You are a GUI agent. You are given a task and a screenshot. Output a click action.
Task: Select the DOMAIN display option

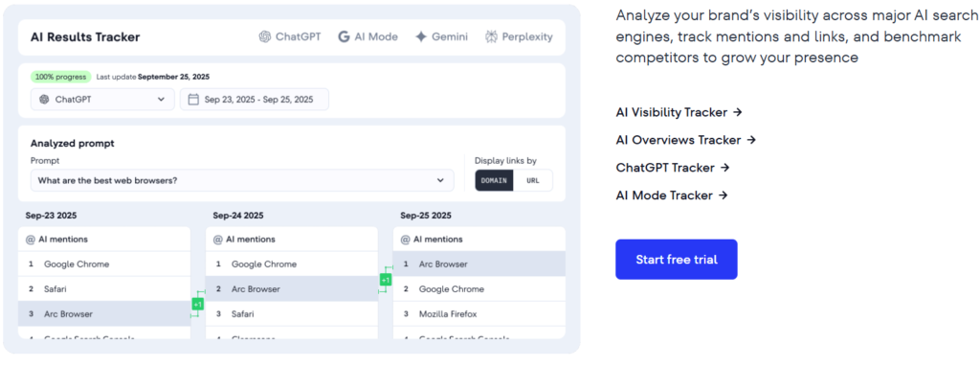pos(495,180)
